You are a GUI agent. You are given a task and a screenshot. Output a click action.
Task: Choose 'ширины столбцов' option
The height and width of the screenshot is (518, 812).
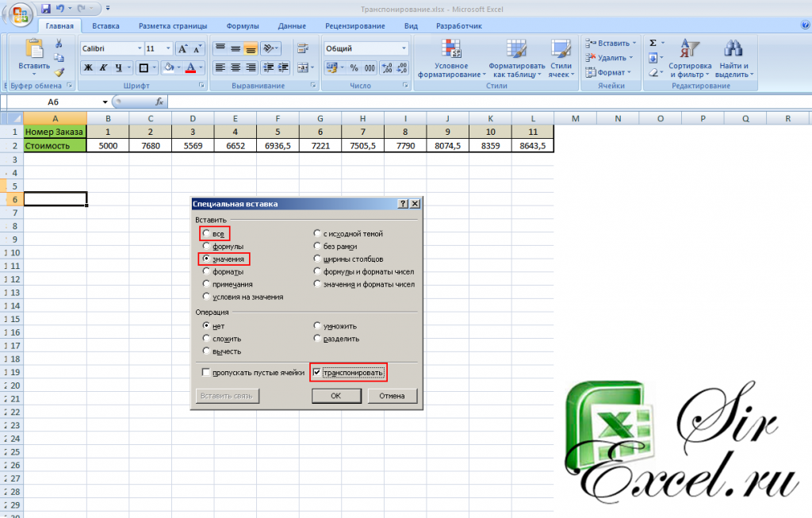317,259
